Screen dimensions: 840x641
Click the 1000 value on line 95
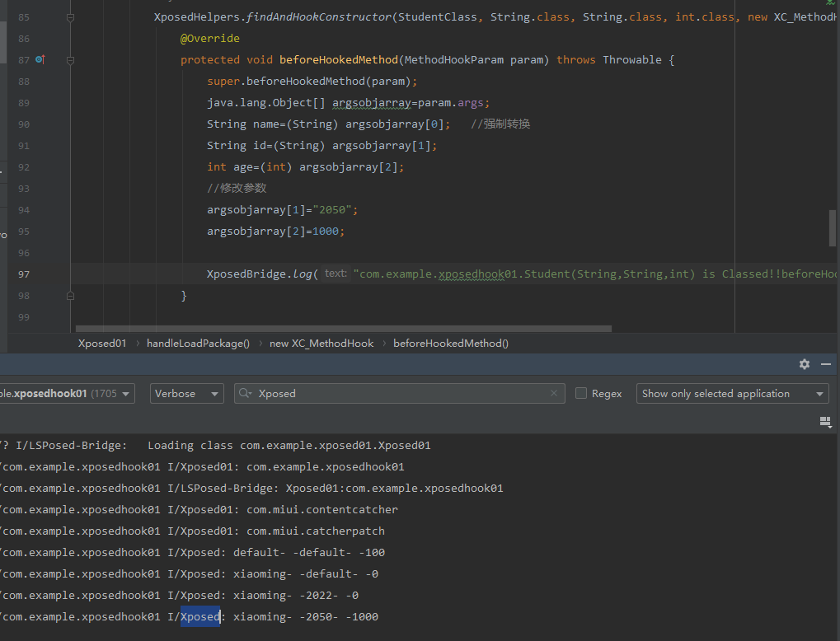coord(326,232)
